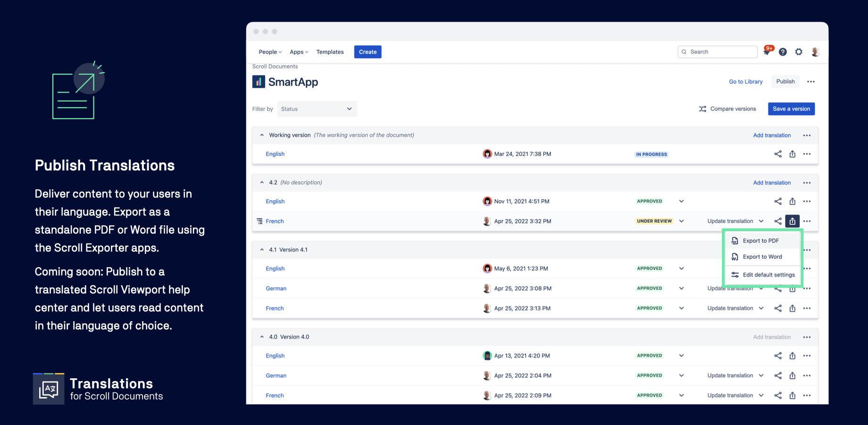
Task: Collapse the Working version section
Action: [262, 135]
